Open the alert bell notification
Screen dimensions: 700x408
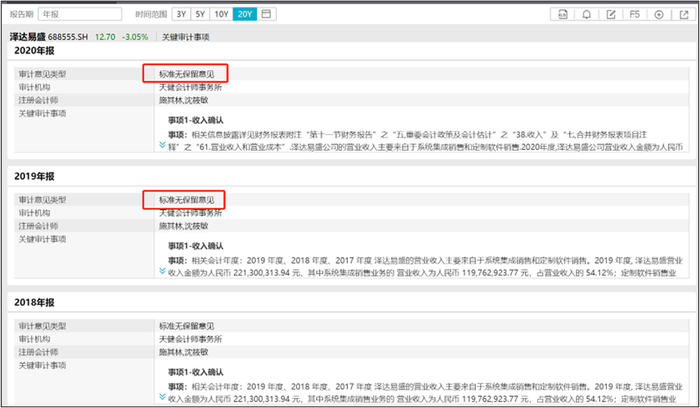coord(587,14)
